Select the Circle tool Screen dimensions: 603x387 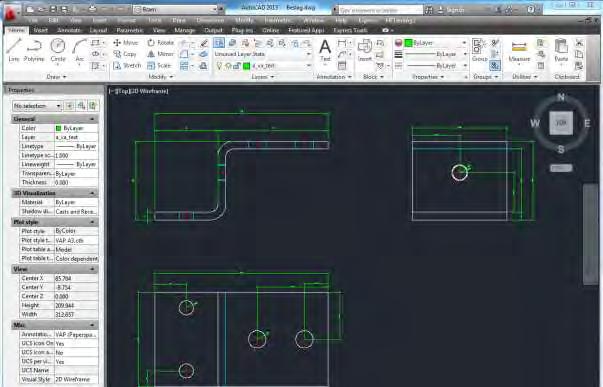[58, 50]
